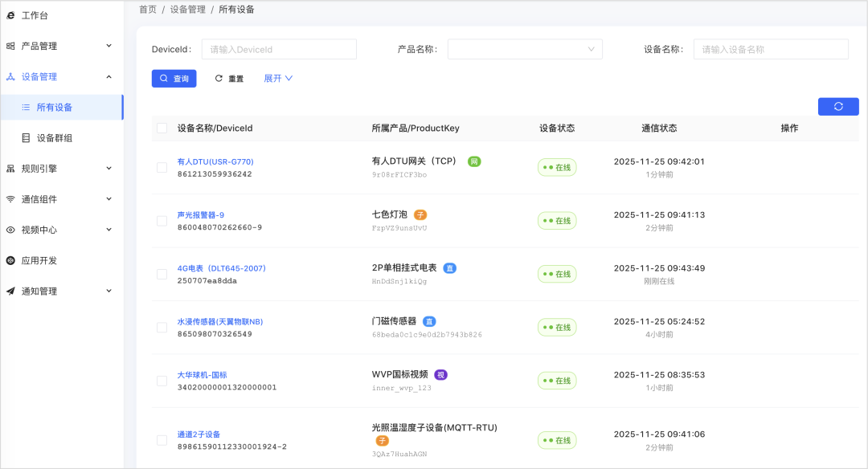Open the 产品名称 dropdown
Image resolution: width=868 pixels, height=469 pixels.
(x=525, y=49)
